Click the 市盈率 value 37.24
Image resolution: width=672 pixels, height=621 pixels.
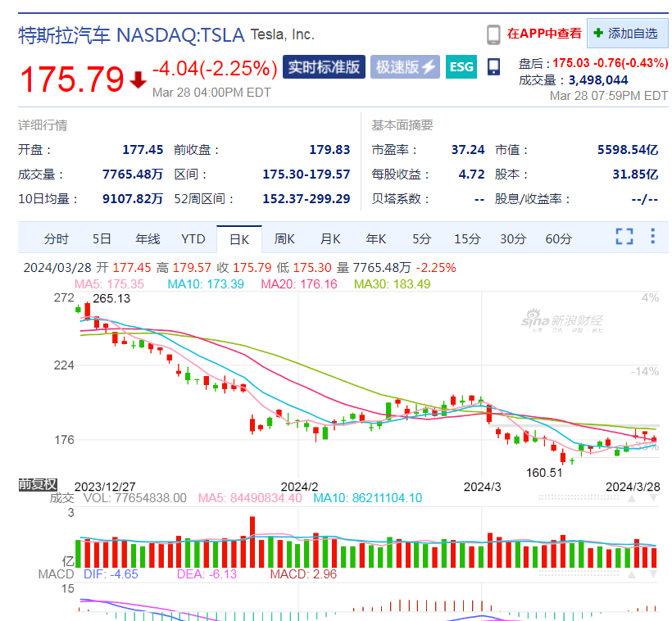click(x=468, y=150)
